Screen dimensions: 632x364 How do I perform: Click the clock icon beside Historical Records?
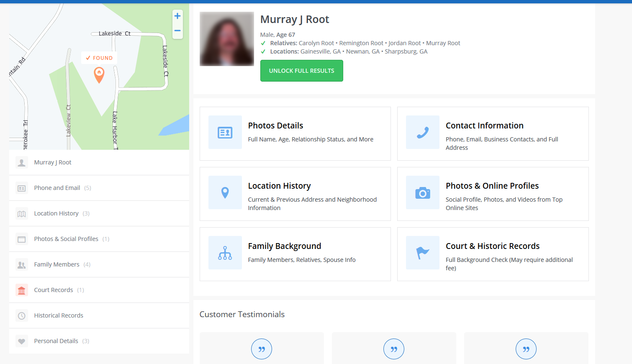pyautogui.click(x=22, y=316)
